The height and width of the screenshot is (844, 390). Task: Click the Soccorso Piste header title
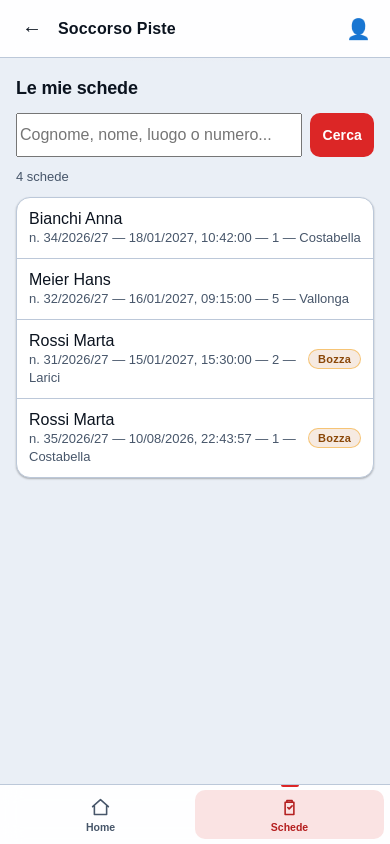coord(117,29)
